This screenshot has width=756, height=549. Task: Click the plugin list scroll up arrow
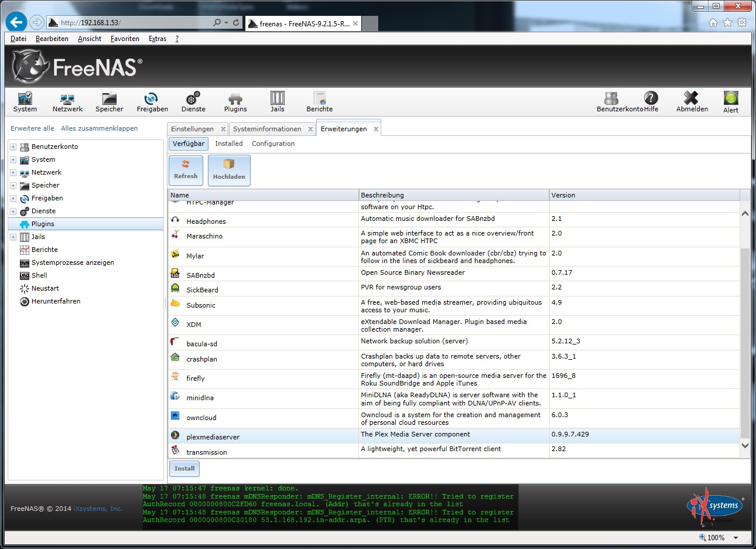[745, 214]
